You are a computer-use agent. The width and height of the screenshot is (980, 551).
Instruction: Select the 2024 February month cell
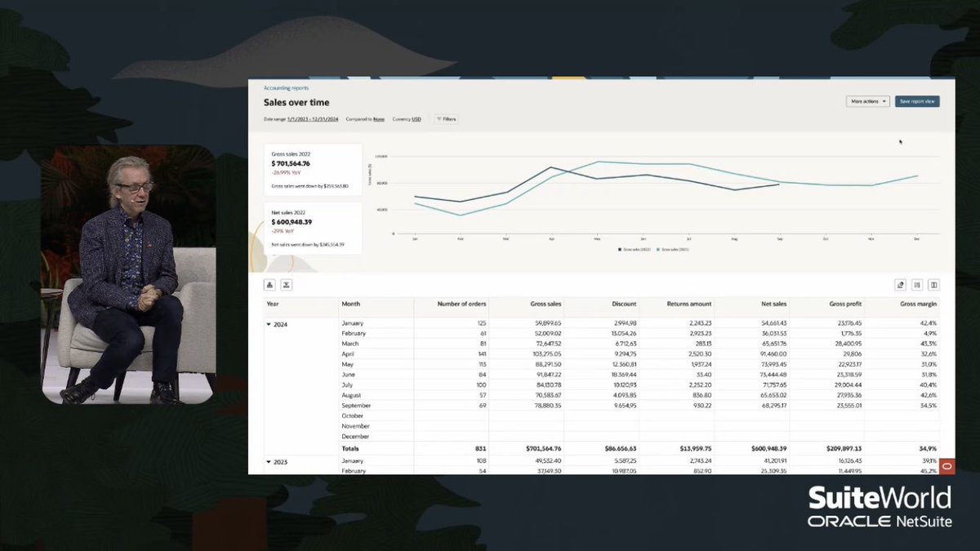pyautogui.click(x=354, y=333)
